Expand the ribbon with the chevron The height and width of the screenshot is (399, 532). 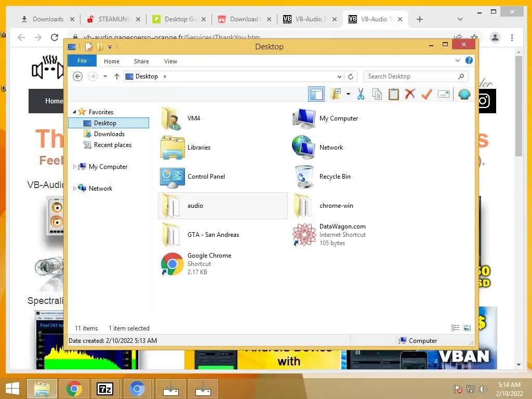[458, 60]
